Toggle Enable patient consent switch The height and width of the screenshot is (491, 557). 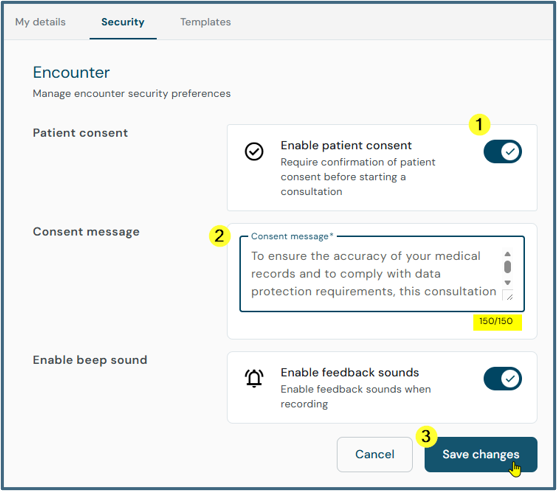[502, 152]
